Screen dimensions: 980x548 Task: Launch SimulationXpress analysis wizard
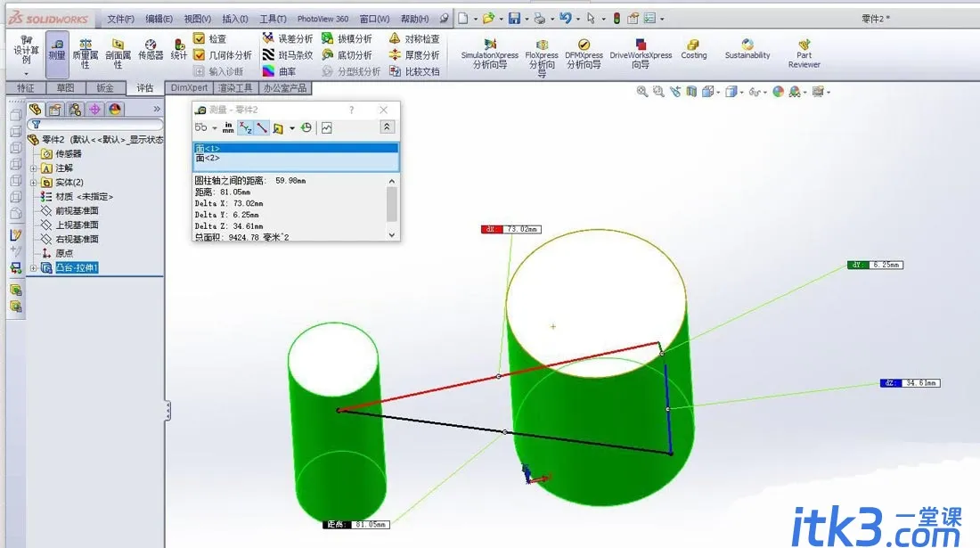(489, 53)
